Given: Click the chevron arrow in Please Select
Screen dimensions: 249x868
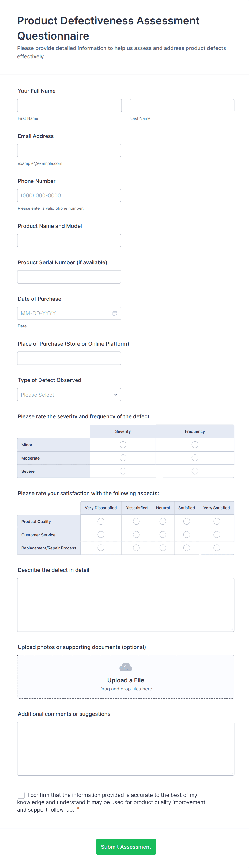Looking at the screenshot, I should point(116,395).
